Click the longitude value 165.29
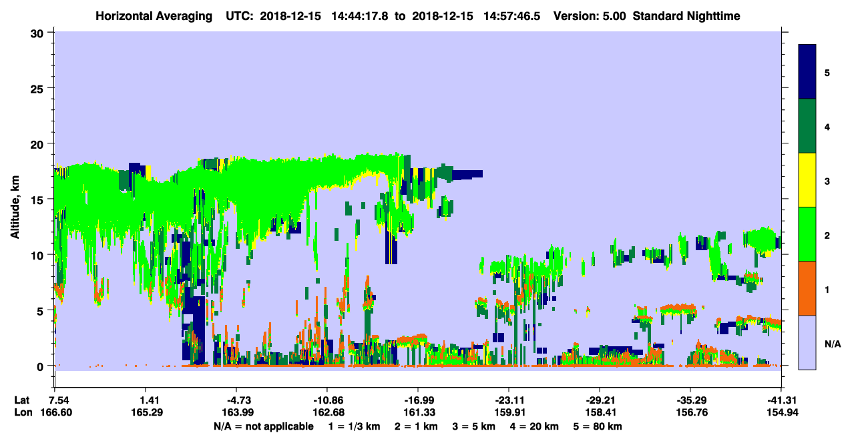 coord(146,412)
